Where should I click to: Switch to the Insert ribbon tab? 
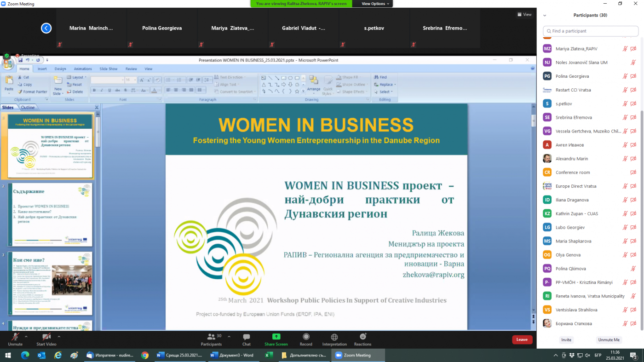[42, 69]
